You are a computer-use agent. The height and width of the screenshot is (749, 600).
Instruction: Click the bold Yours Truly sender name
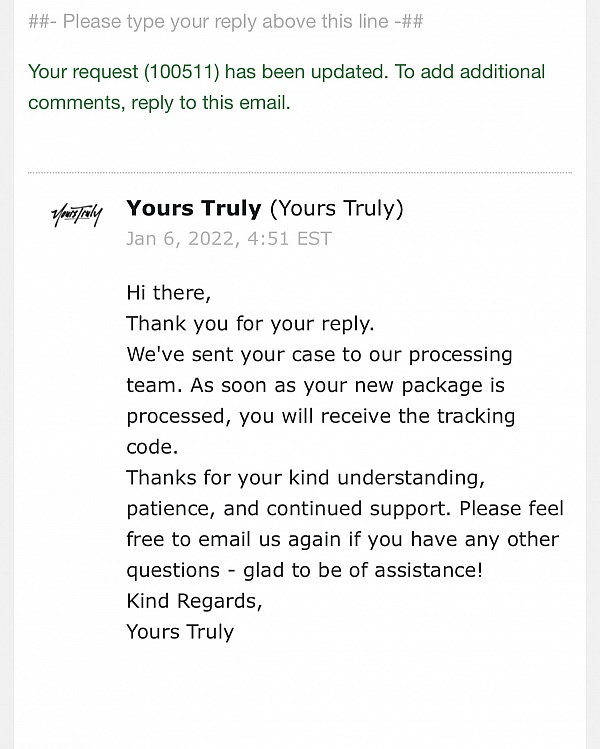coord(193,208)
